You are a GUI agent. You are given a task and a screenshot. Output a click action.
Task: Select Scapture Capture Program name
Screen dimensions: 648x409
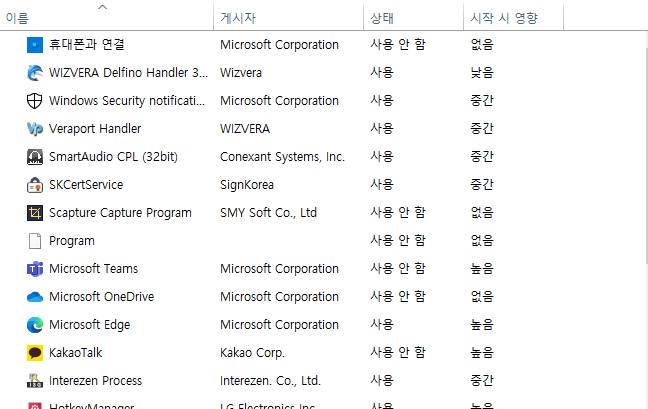[x=120, y=213]
